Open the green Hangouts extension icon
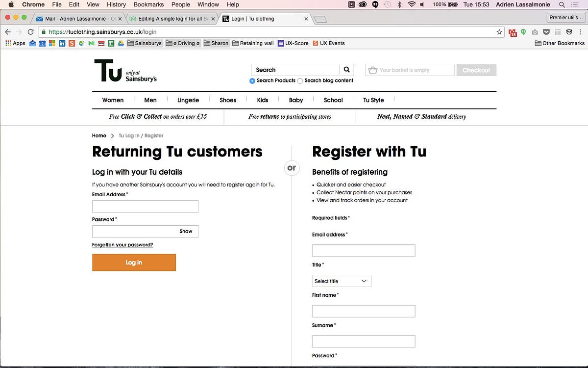The height and width of the screenshot is (368, 588). click(523, 32)
